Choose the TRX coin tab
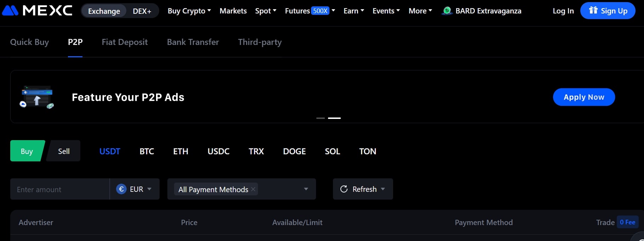This screenshot has width=644, height=241. tap(256, 151)
